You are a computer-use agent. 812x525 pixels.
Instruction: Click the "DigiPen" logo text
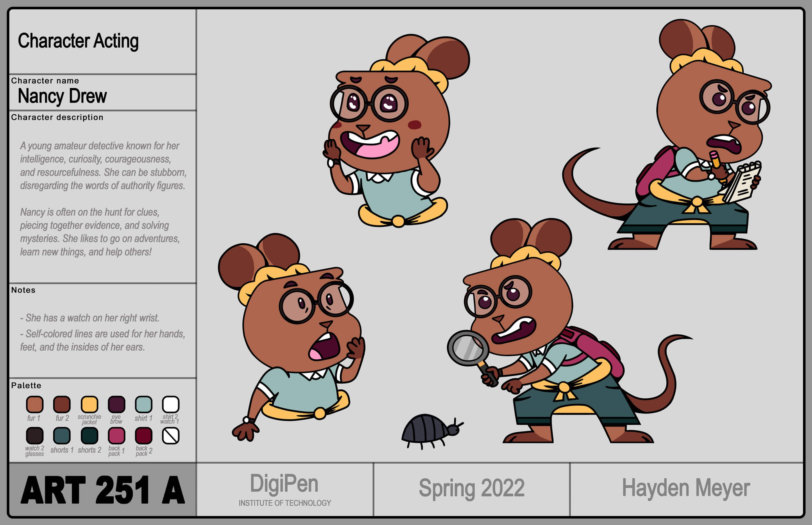tap(284, 484)
